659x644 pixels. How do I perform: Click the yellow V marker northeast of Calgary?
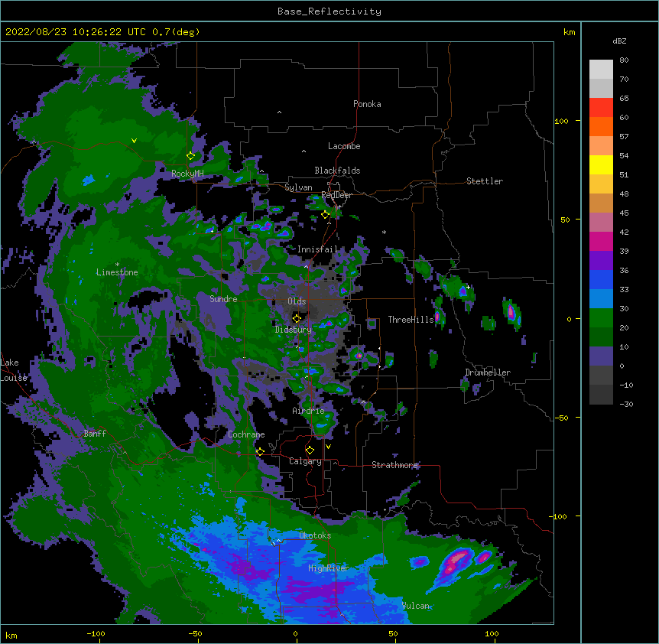(328, 447)
